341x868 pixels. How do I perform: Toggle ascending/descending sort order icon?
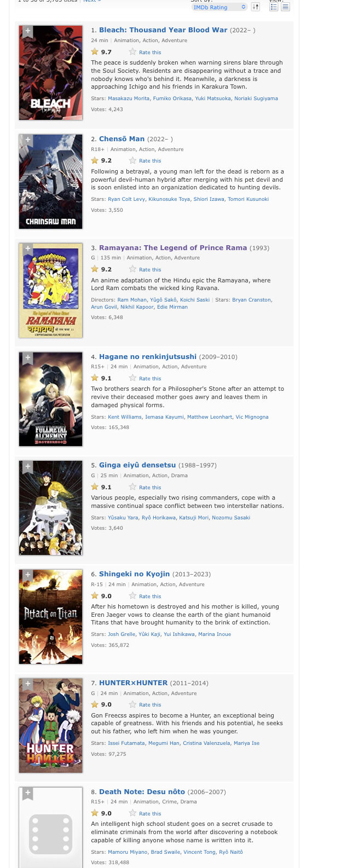tap(256, 7)
